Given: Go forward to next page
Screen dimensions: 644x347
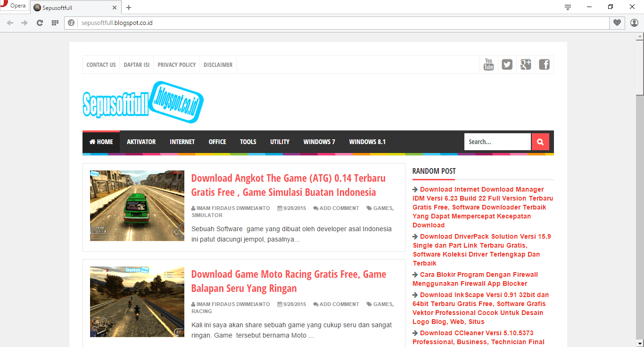Looking at the screenshot, I should coord(25,23).
